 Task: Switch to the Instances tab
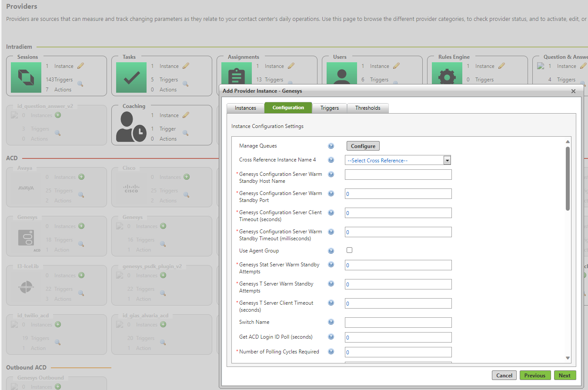(x=245, y=108)
